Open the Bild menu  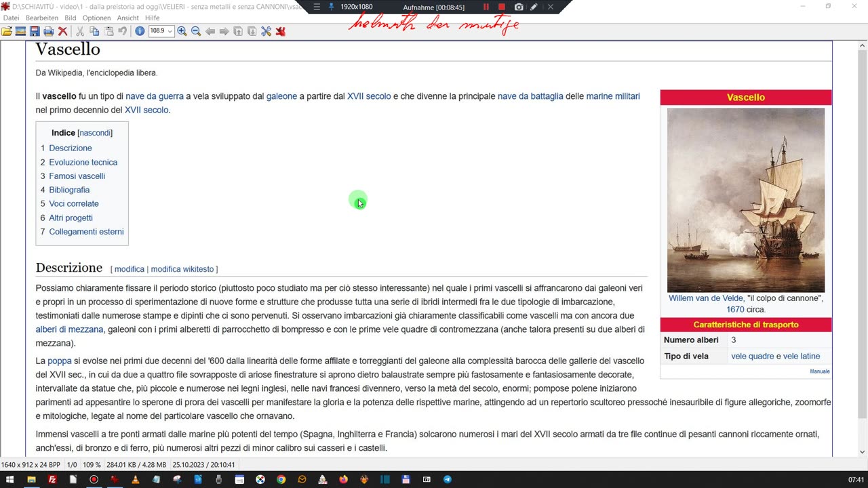(71, 18)
